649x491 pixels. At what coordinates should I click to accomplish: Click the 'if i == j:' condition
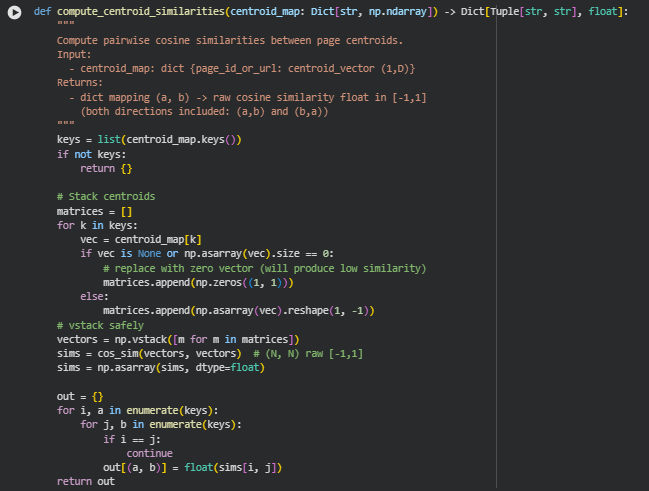click(129, 439)
